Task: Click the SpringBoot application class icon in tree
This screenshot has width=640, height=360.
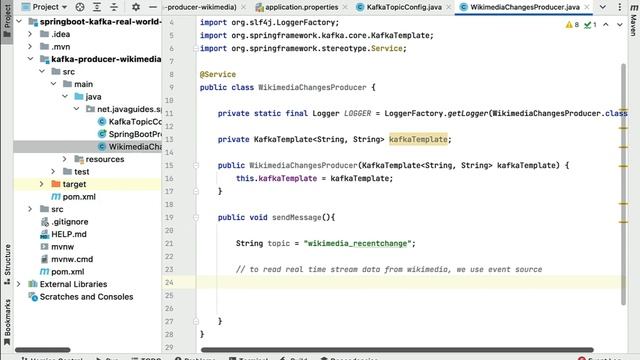Action: (x=102, y=134)
